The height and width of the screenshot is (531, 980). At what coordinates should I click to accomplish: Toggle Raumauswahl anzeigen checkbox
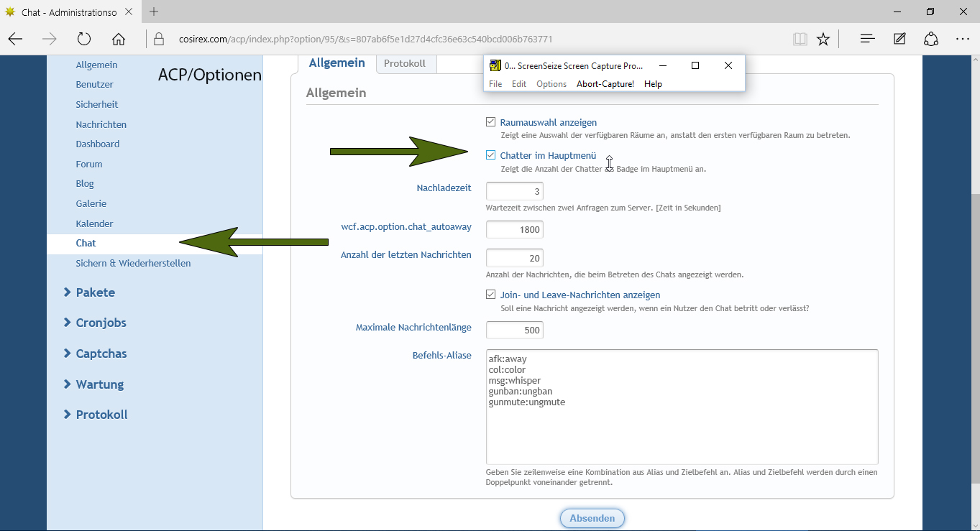click(491, 122)
